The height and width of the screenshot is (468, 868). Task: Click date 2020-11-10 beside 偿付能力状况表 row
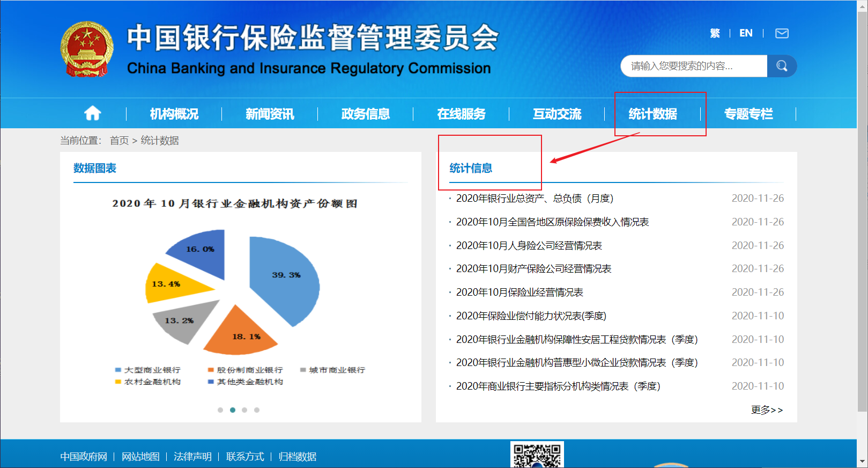click(x=758, y=316)
